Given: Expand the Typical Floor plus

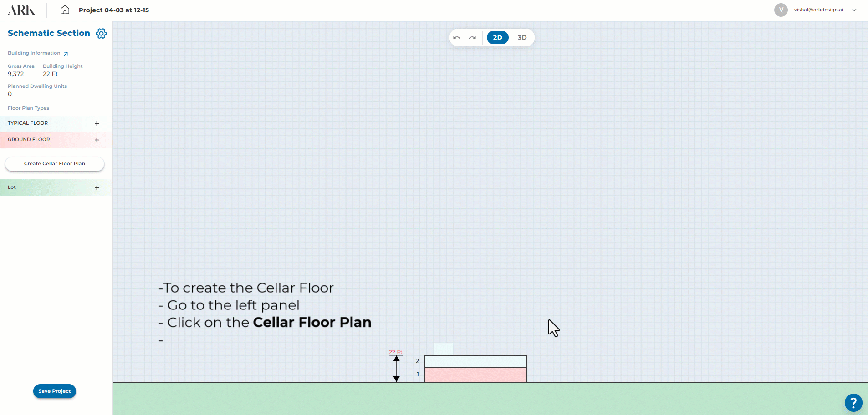Looking at the screenshot, I should (x=97, y=123).
